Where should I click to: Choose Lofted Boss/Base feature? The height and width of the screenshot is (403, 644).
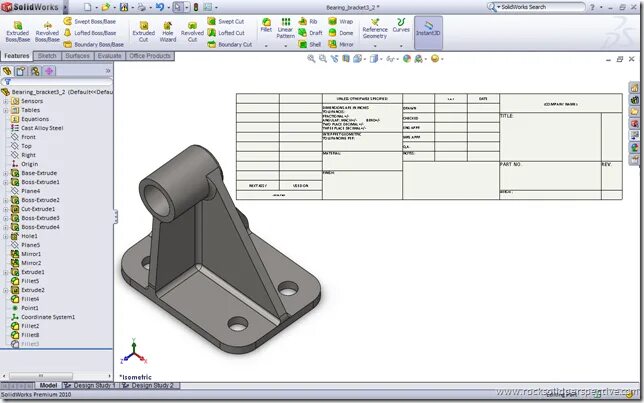click(90, 32)
